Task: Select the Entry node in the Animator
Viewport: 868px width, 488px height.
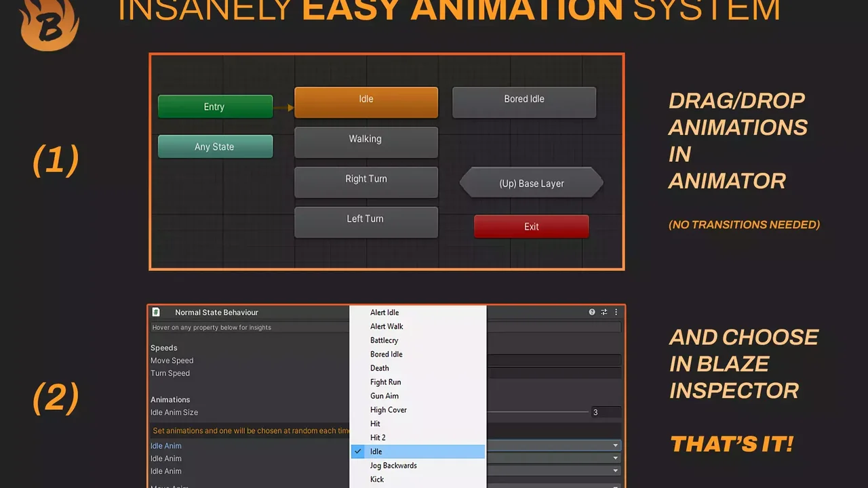Action: point(215,106)
